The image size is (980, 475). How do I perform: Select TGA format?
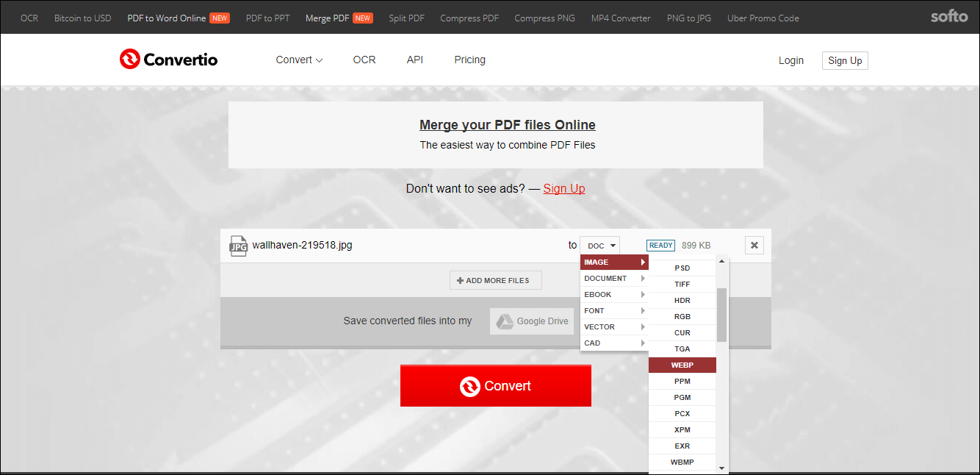click(x=682, y=349)
